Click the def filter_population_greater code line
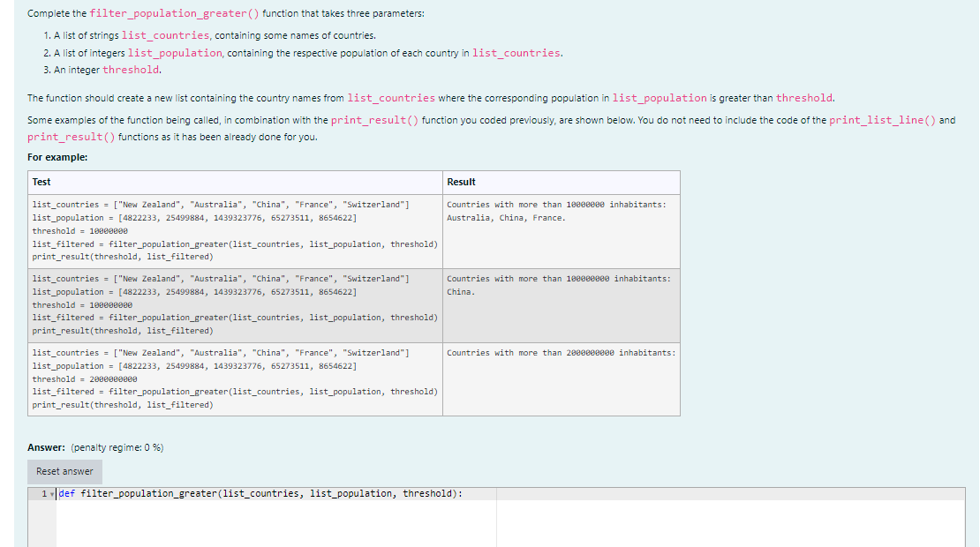 point(260,494)
